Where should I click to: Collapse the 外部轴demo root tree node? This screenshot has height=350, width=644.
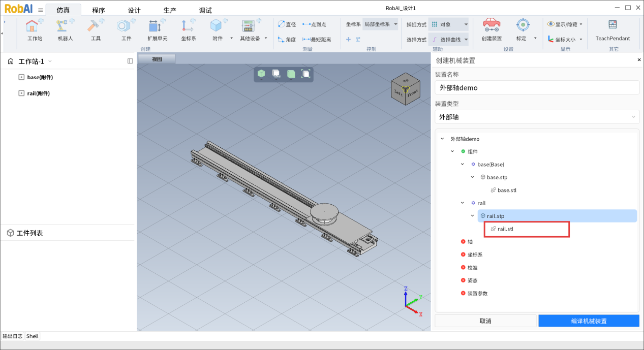click(x=443, y=139)
